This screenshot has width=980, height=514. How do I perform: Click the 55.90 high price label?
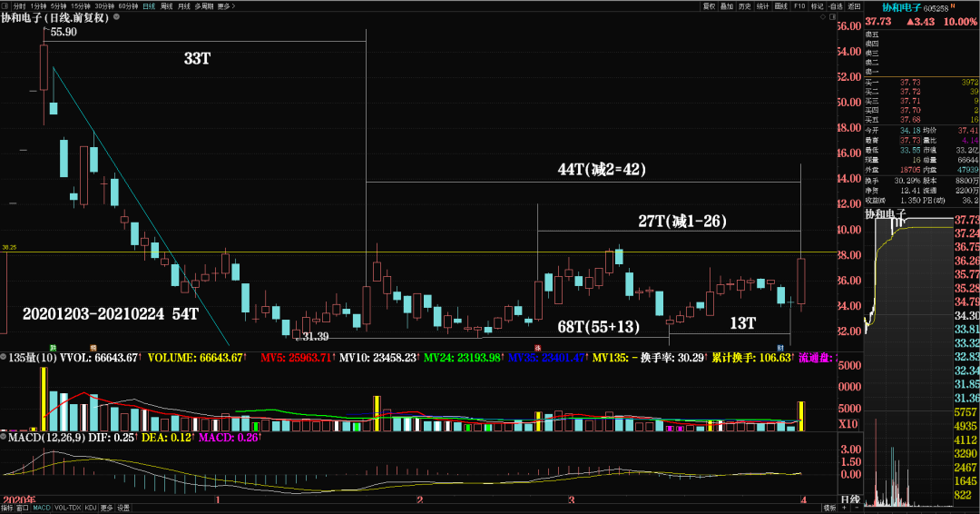64,32
